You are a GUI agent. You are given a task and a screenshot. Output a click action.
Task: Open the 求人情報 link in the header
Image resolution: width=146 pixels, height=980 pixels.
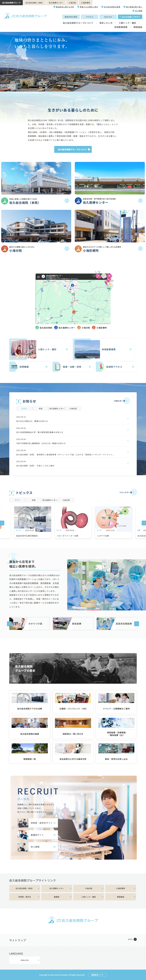coord(138,11)
